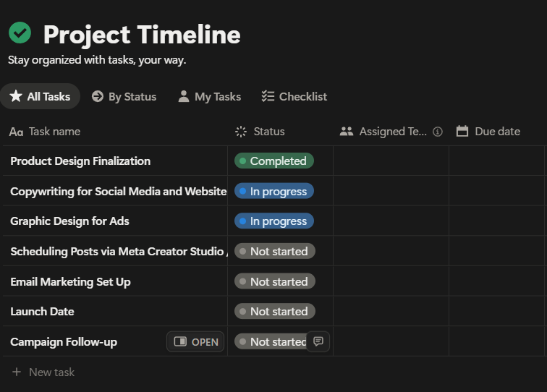Open In progress status for Copywriting task
The image size is (547, 392).
(273, 191)
